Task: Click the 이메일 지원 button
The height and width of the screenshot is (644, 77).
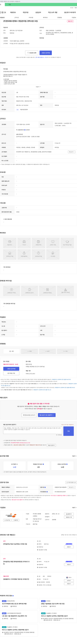Action: pyautogui.click(x=11, y=373)
